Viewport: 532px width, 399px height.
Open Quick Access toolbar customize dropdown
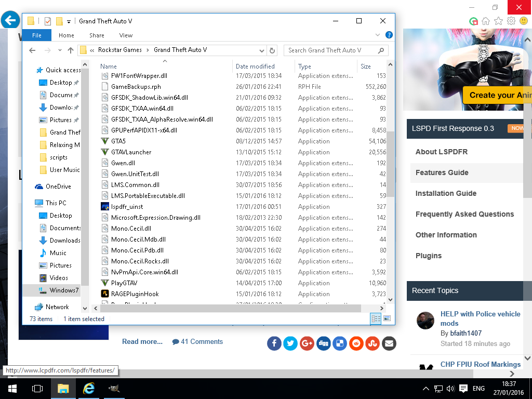pos(69,21)
